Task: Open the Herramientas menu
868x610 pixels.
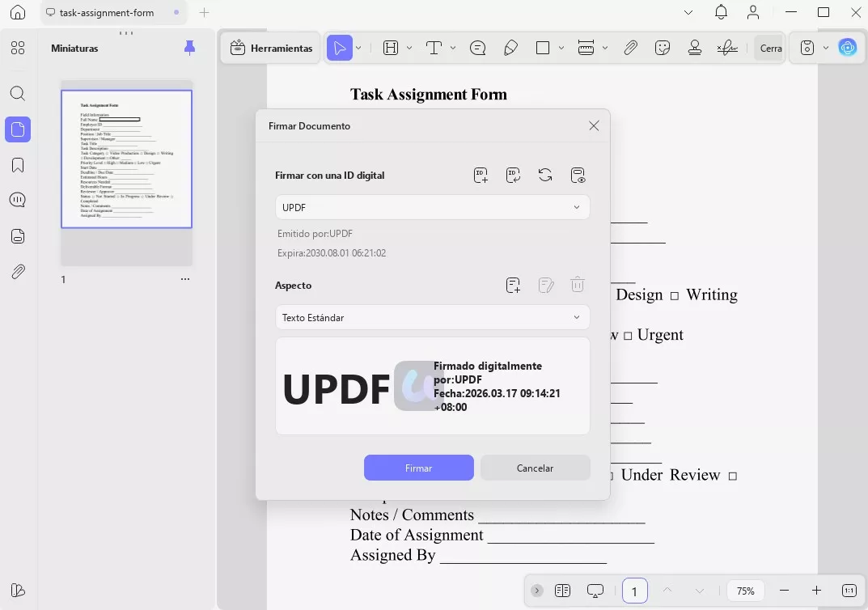Action: [x=271, y=49]
